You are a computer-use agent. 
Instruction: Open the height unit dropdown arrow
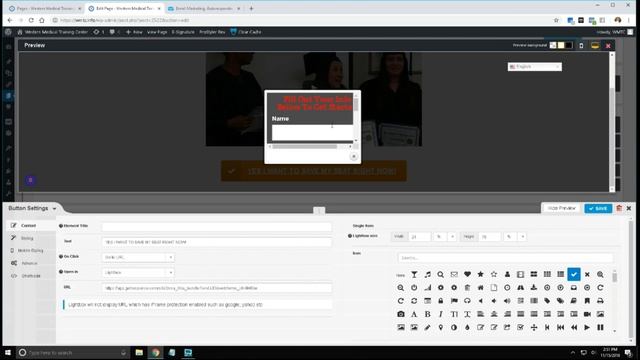(x=522, y=237)
